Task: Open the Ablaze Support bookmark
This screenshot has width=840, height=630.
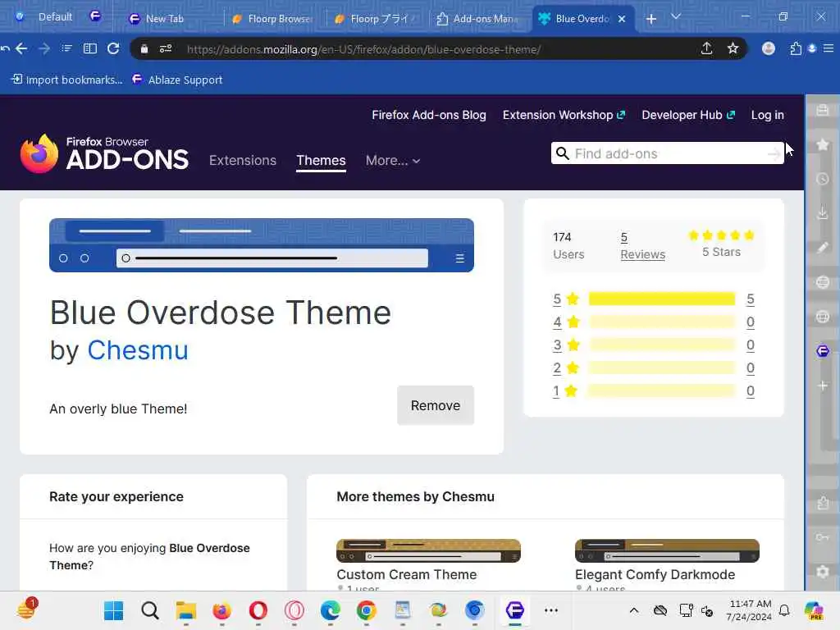Action: pos(177,80)
